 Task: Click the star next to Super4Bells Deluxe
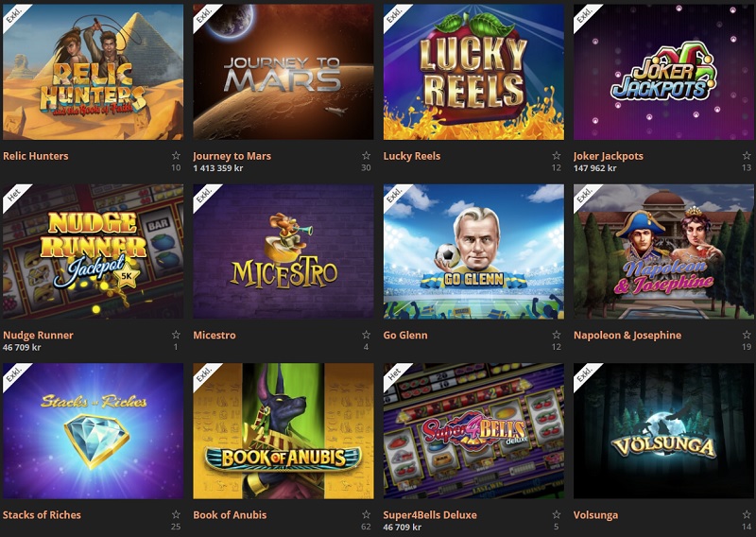click(x=557, y=514)
